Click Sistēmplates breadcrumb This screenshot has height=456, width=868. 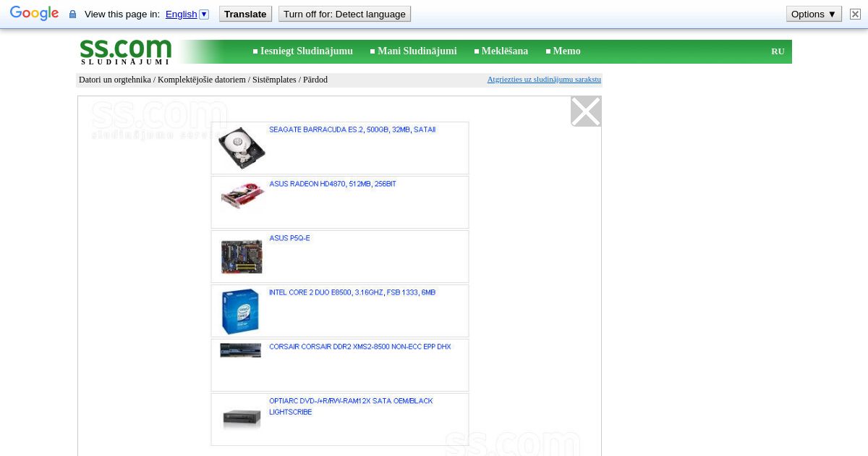click(x=274, y=80)
